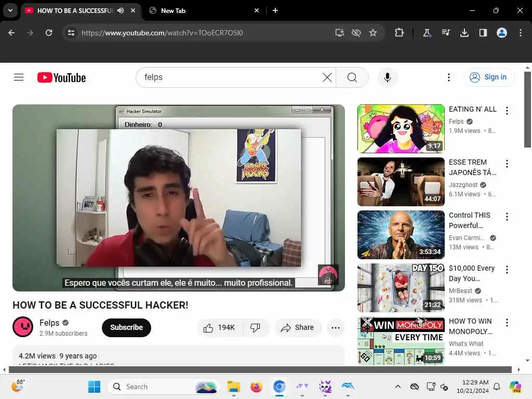Screen dimensions: 532x399
Task: View site information icon in address bar
Action: tap(71, 33)
